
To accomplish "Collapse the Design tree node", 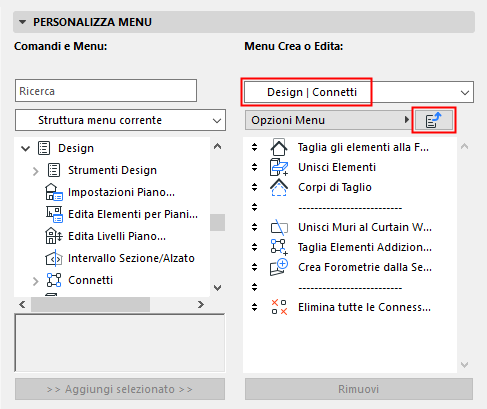I will point(25,148).
